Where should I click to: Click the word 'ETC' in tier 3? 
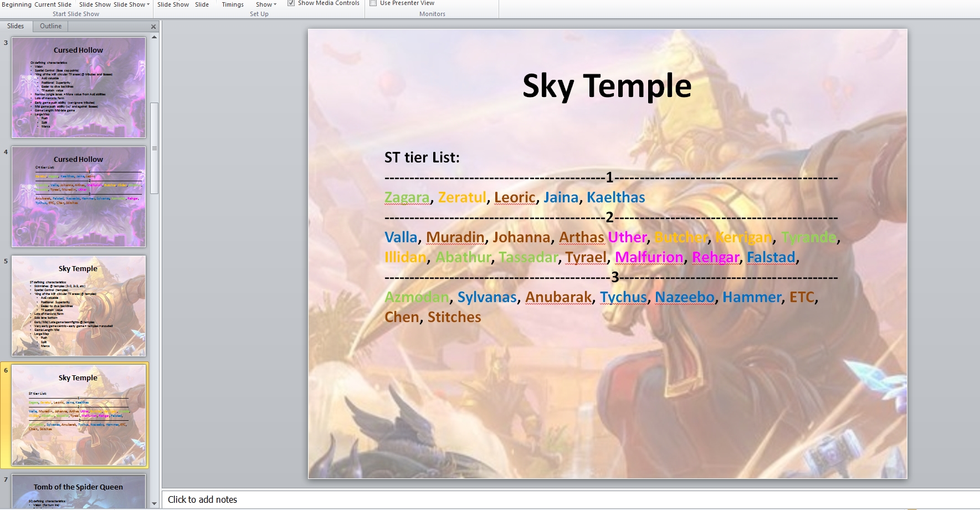coord(802,297)
